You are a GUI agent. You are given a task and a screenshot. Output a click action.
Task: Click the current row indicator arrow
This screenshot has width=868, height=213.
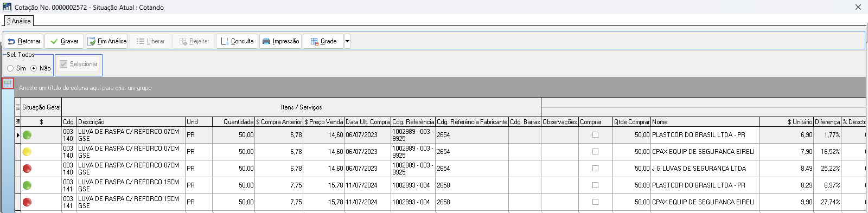tap(18, 135)
